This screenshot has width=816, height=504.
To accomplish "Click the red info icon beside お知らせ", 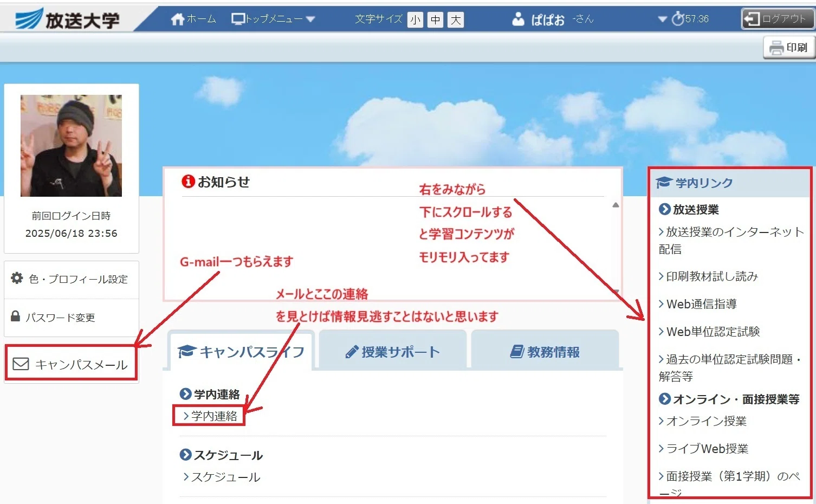I will (x=188, y=181).
